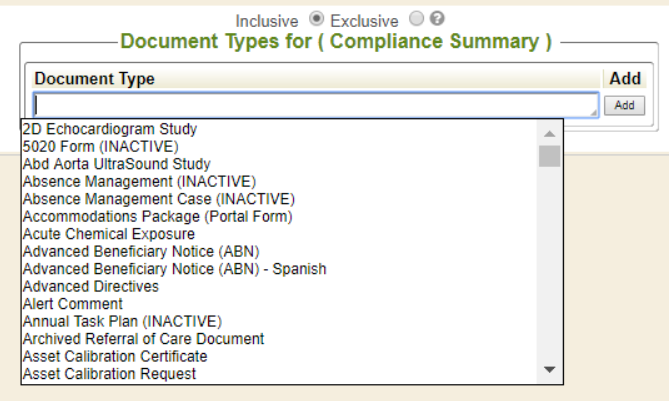The height and width of the screenshot is (401, 669).
Task: Pick Abd Aorta UltraSound Study
Action: click(x=116, y=164)
